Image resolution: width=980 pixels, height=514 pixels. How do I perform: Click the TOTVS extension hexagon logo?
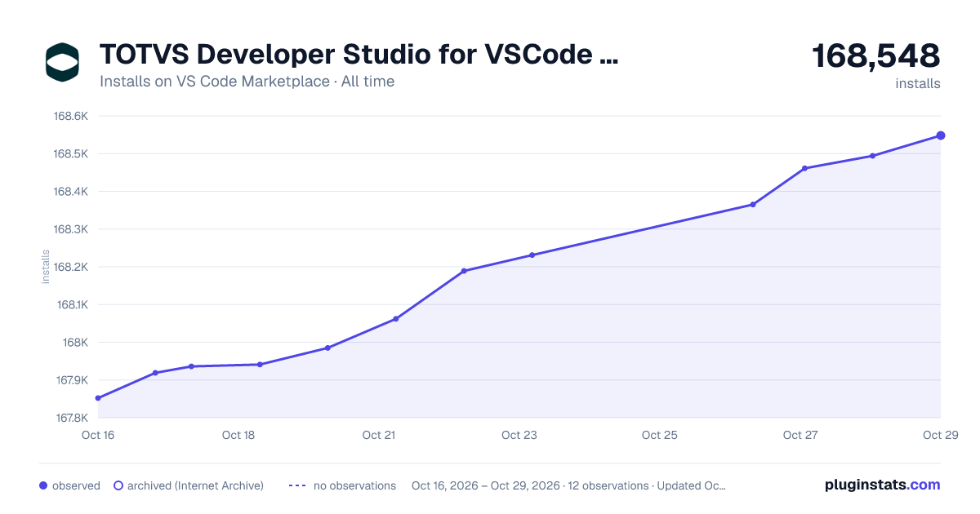click(x=62, y=62)
